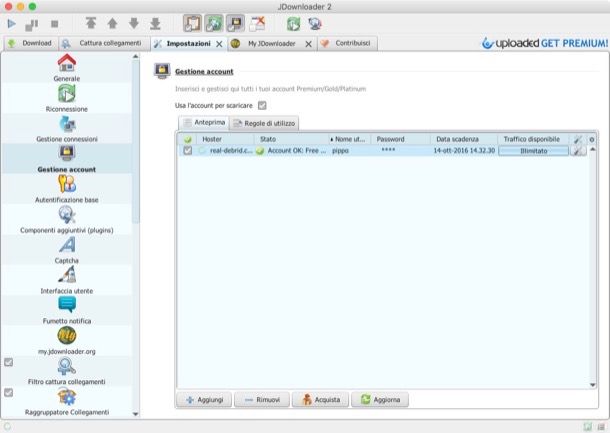
Task: Open Autentificazione base settings
Action: point(67,189)
